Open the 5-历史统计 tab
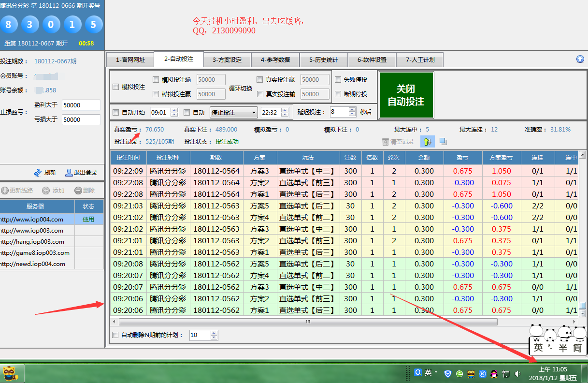Image resolution: width=588 pixels, height=383 pixels. coord(324,60)
